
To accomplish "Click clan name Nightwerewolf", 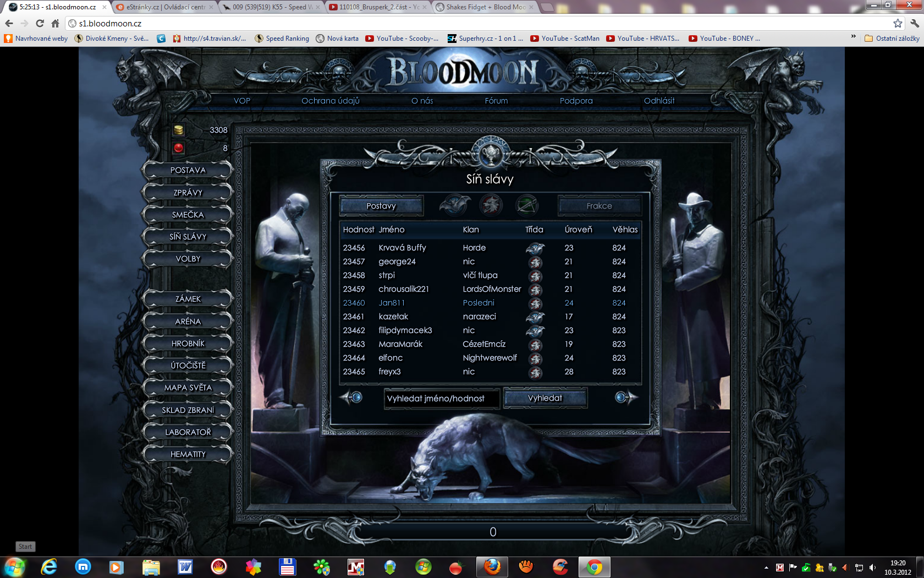I will pos(490,358).
